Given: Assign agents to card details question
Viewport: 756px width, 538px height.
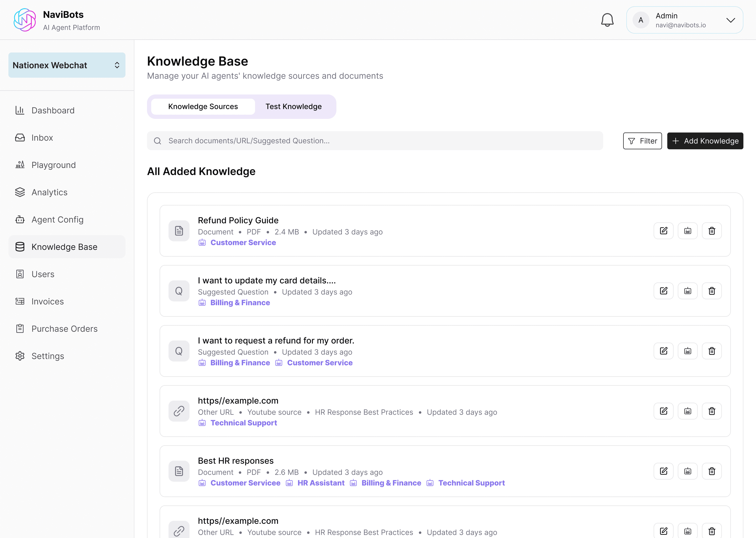Looking at the screenshot, I should (687, 291).
